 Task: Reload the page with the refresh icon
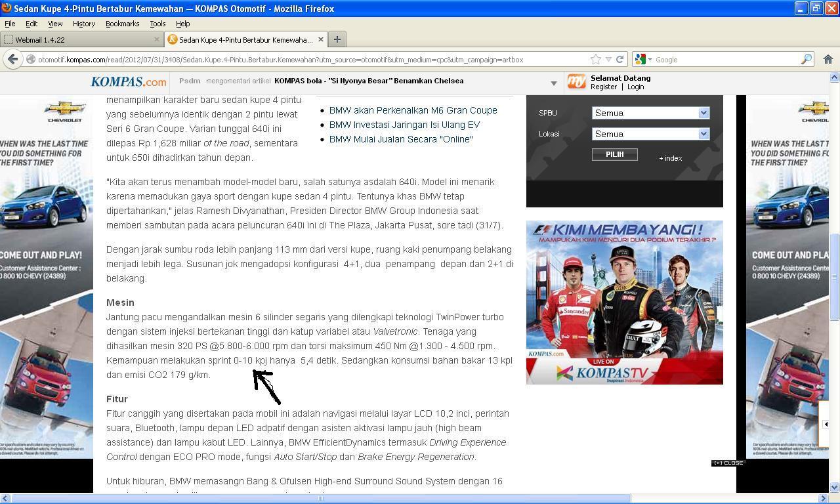click(x=619, y=59)
